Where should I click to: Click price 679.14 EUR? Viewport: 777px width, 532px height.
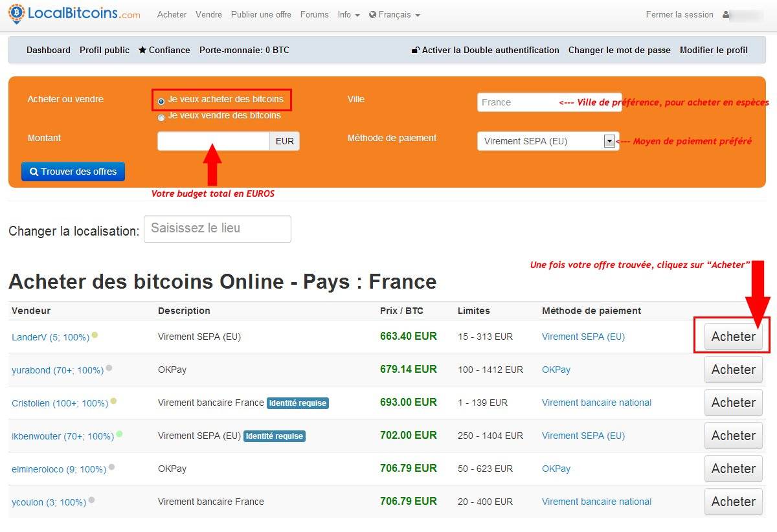click(x=409, y=370)
